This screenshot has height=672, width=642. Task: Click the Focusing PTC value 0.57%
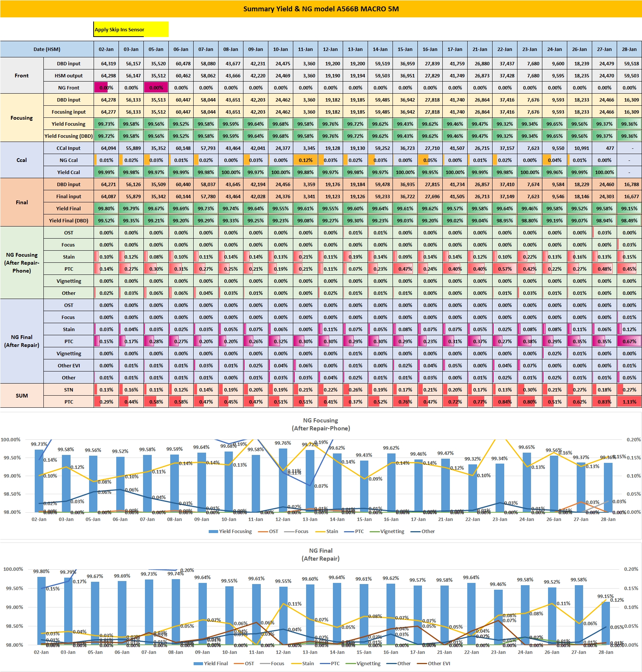[x=505, y=269]
